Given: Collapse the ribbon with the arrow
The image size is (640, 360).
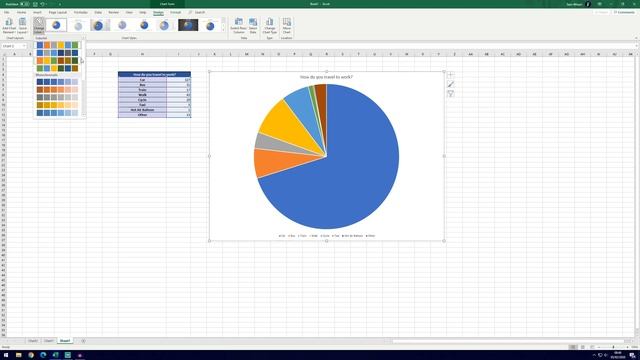Looking at the screenshot, I should (636, 38).
